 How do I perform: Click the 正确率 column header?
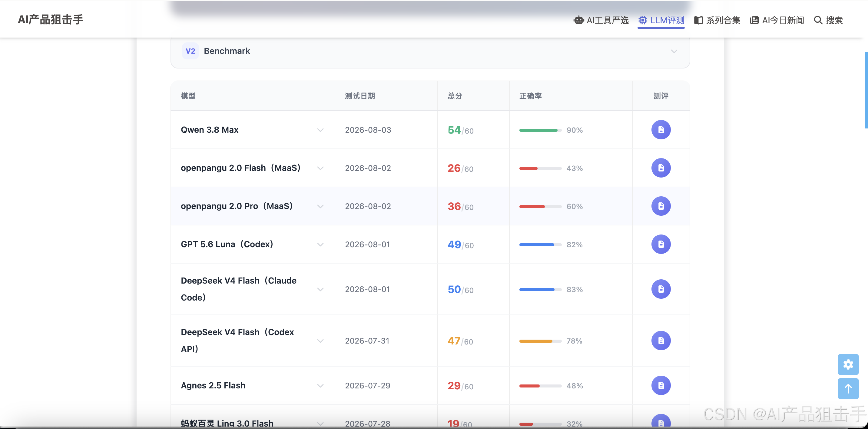pos(531,96)
